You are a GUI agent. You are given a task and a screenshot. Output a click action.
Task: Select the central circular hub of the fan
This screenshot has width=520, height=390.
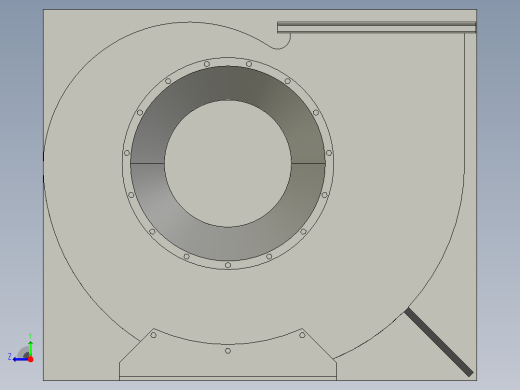pyautogui.click(x=228, y=163)
